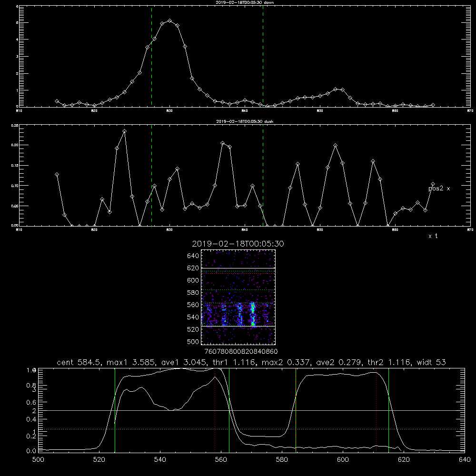This screenshot has width=476, height=476.
Task: Click the bottom plot x-axis label 600
Action: click(x=343, y=460)
